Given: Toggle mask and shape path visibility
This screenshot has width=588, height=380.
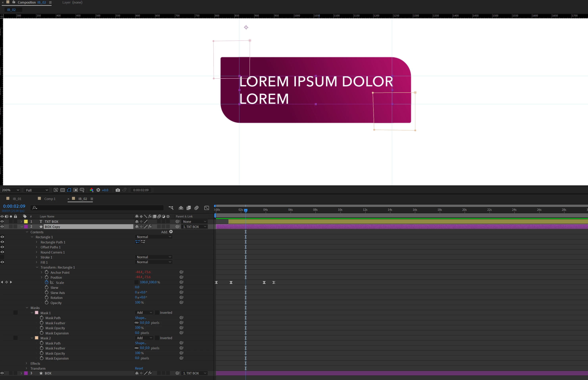Looking at the screenshot, I should [69, 190].
